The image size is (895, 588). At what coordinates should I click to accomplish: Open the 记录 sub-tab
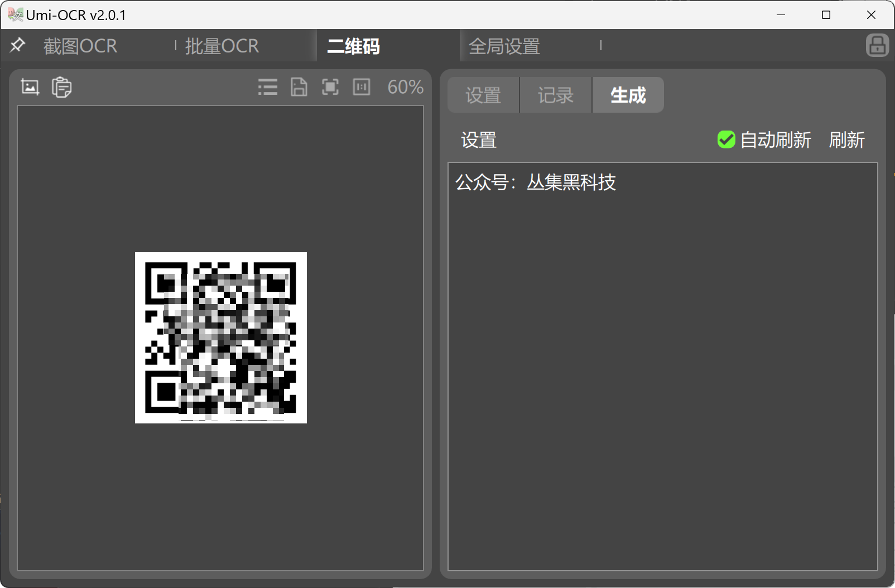(x=556, y=95)
